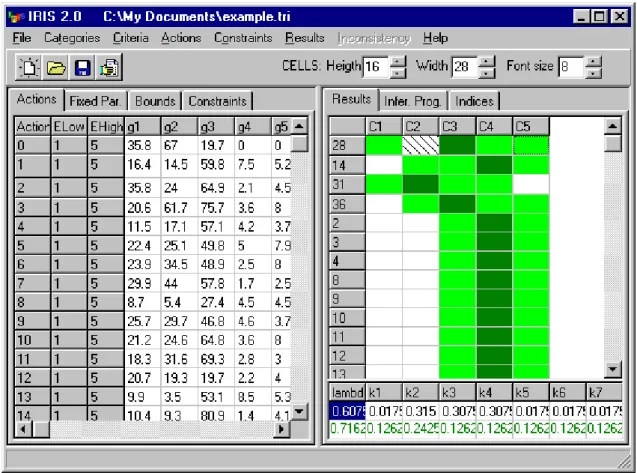The width and height of the screenshot is (637, 473).
Task: Click the k2 column header
Action: (420, 392)
